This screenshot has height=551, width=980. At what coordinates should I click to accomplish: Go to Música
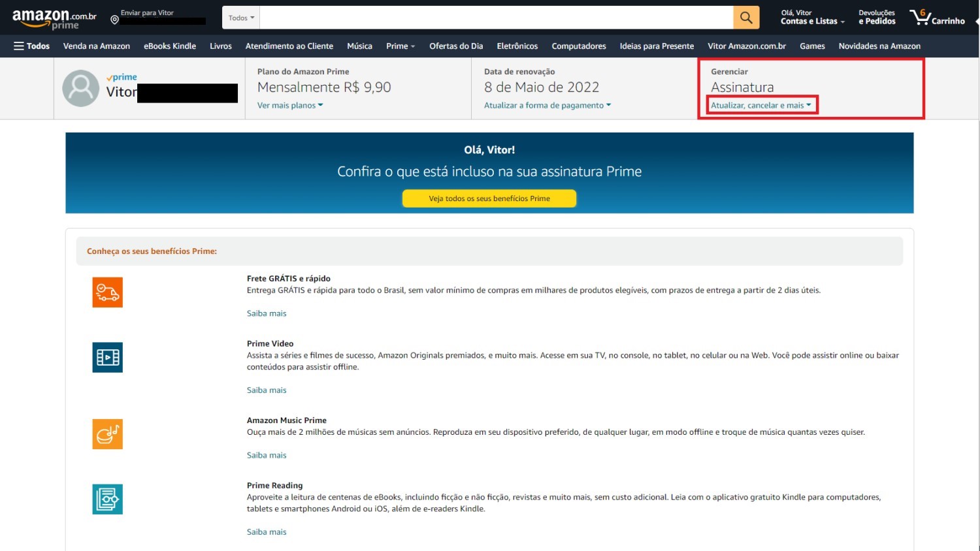(359, 46)
